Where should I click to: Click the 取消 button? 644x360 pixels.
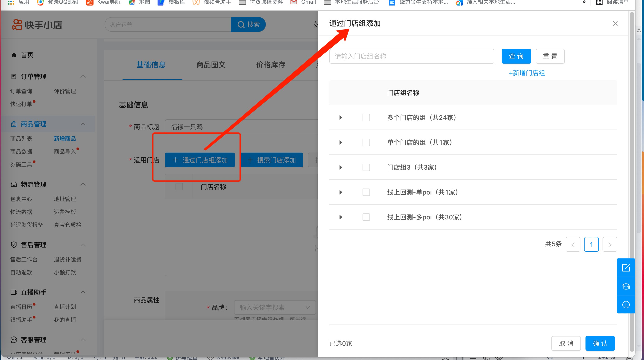point(566,343)
